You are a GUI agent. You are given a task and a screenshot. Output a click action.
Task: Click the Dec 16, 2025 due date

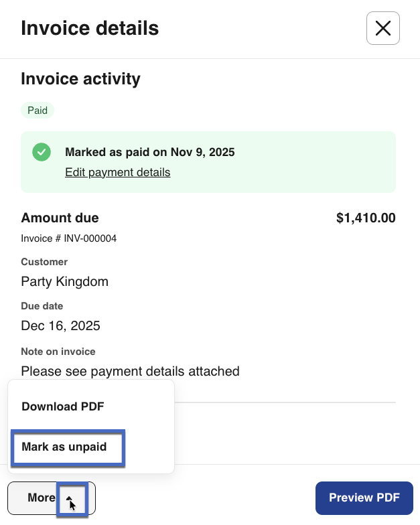[x=60, y=326]
